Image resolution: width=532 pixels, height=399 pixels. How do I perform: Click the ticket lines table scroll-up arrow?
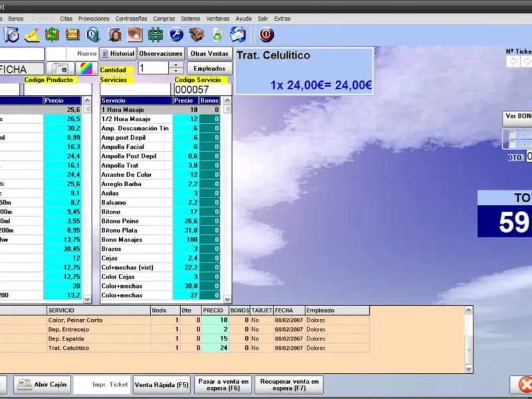[469, 310]
